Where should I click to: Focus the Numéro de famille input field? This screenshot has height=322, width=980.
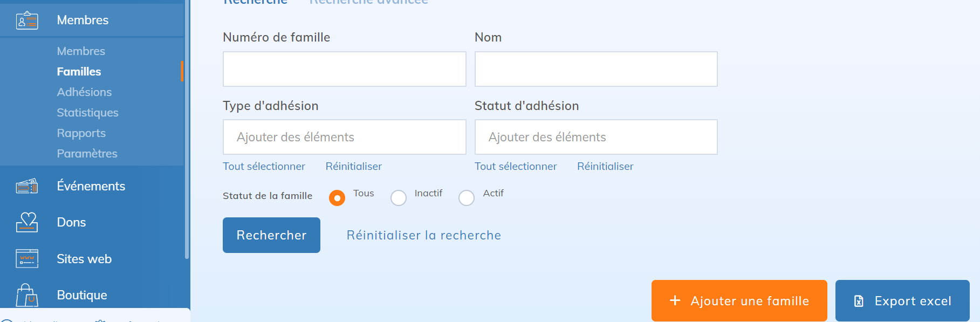(x=344, y=69)
